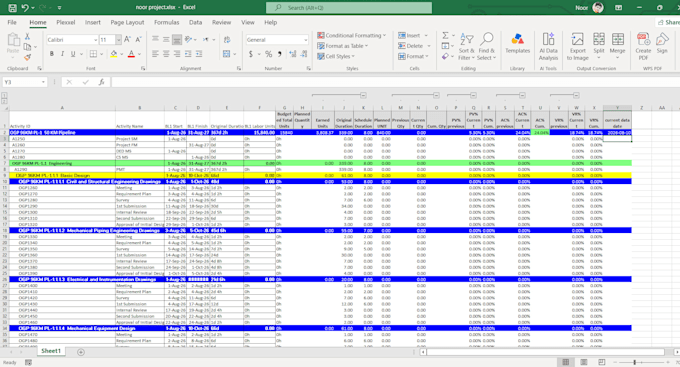The height and width of the screenshot is (367, 680).
Task: Open Find & Select menu
Action: tap(487, 46)
